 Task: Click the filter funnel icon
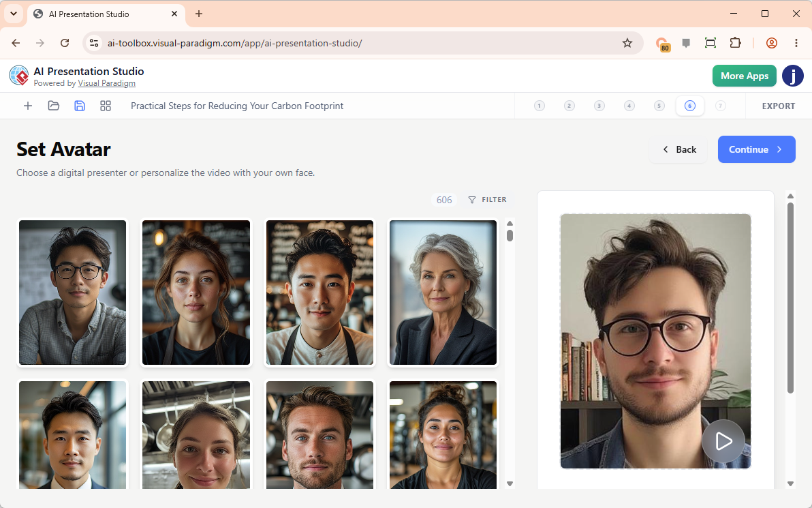coord(472,200)
